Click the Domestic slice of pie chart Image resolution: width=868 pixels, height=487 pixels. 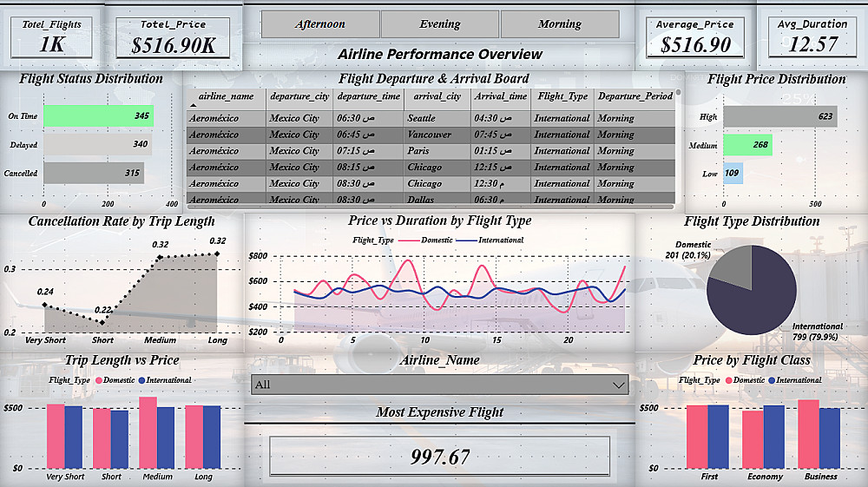pyautogui.click(x=734, y=267)
